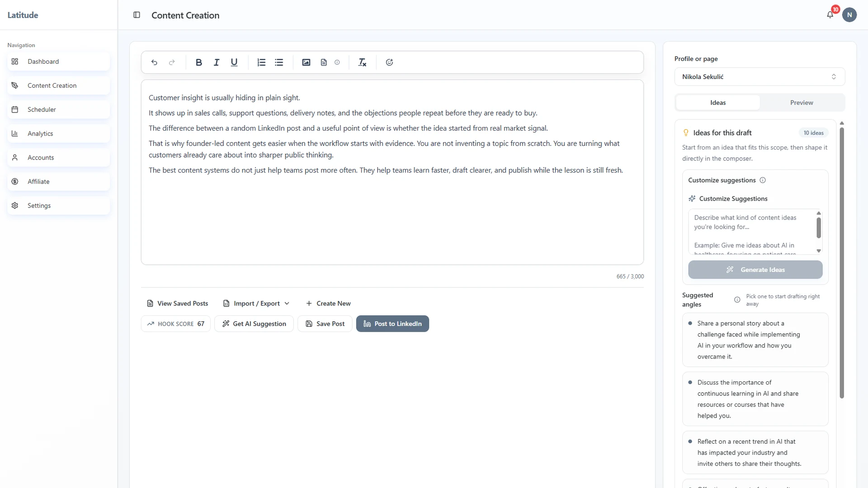Expand the Import / Export menu
This screenshot has width=868, height=488.
tap(256, 303)
